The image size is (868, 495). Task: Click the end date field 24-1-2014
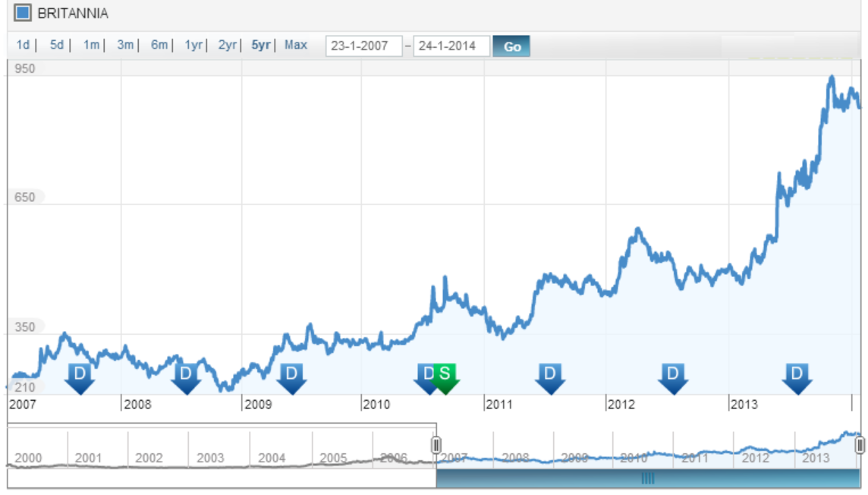pos(451,46)
